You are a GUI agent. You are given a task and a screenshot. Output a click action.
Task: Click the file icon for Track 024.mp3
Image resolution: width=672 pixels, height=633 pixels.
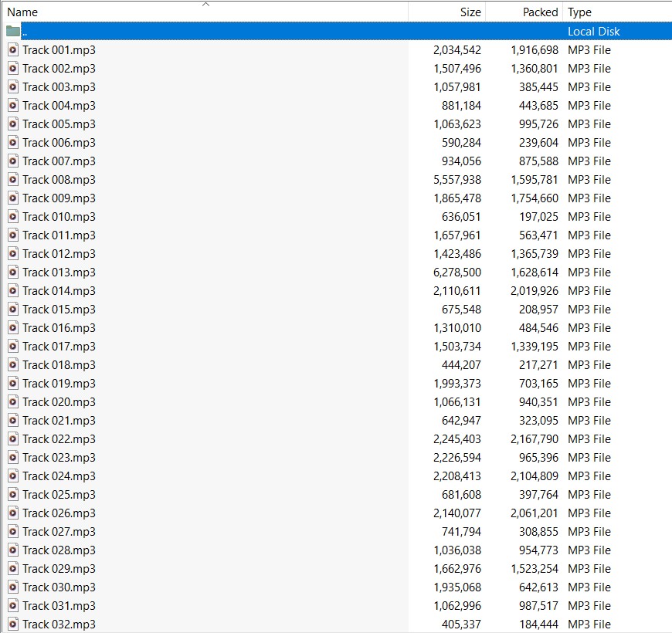tap(12, 476)
